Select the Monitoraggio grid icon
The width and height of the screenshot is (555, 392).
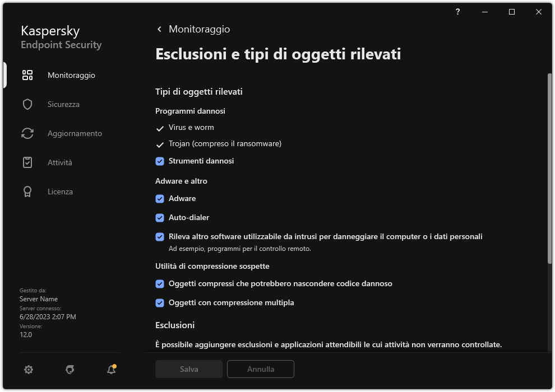click(27, 74)
